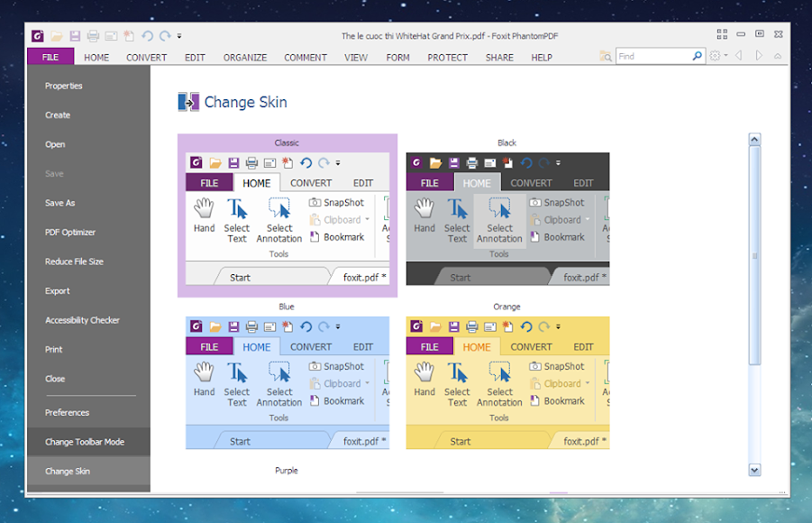Image resolution: width=812 pixels, height=523 pixels.
Task: Click the scan icon next to Print
Action: tap(112, 36)
